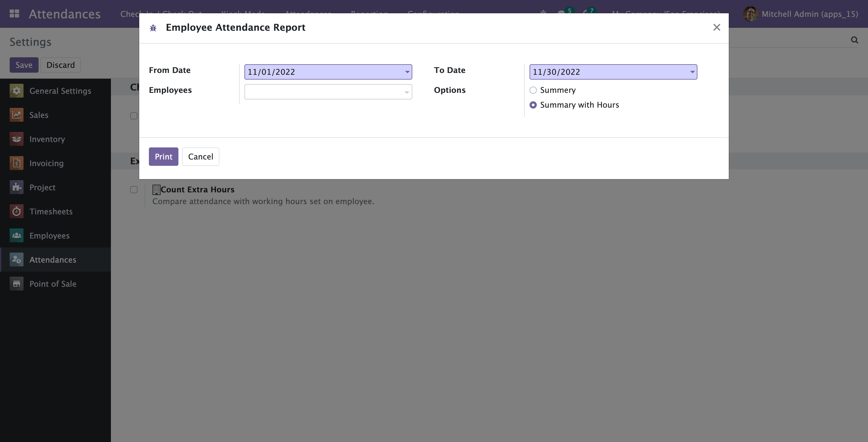
Task: Open the Project settings section
Action: click(42, 188)
